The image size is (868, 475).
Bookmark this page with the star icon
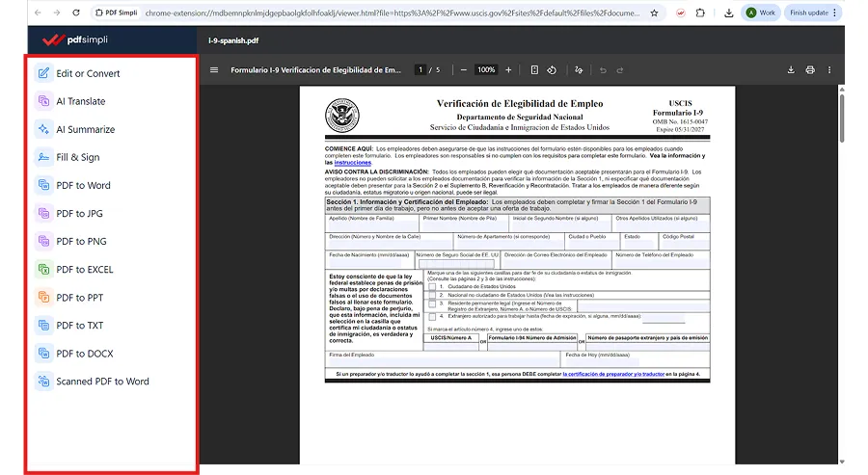pos(655,13)
